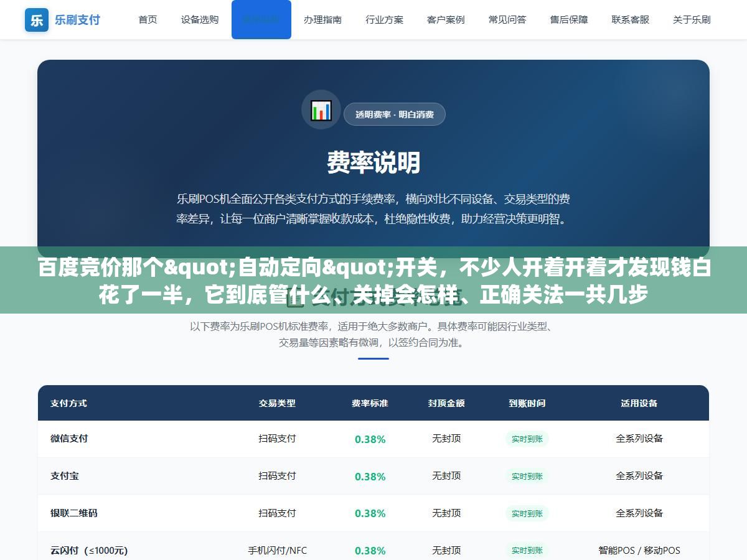
Task: Click the 实时到账 tag for 云闪付
Action: point(527,551)
